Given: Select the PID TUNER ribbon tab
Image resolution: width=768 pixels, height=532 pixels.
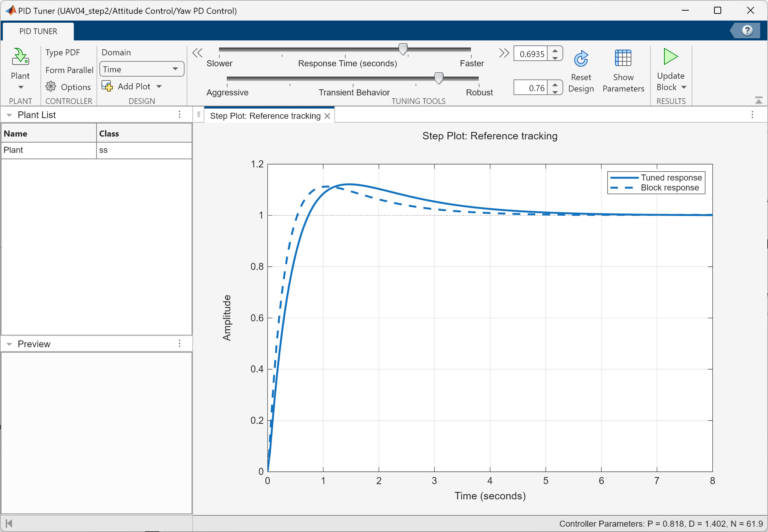Looking at the screenshot, I should (38, 31).
